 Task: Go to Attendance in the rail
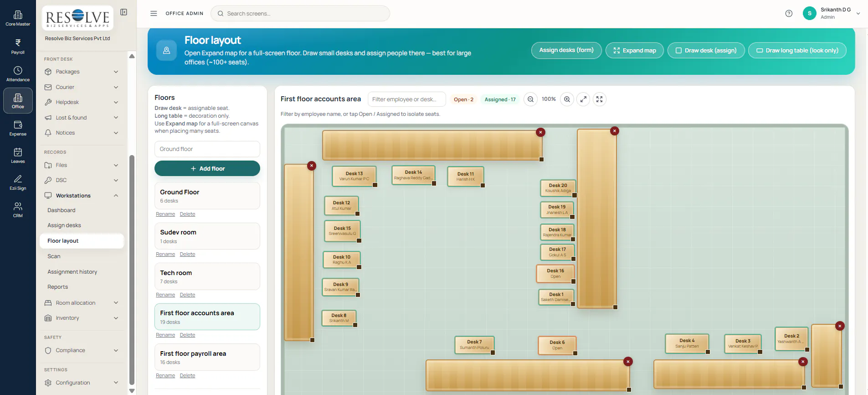pos(18,73)
